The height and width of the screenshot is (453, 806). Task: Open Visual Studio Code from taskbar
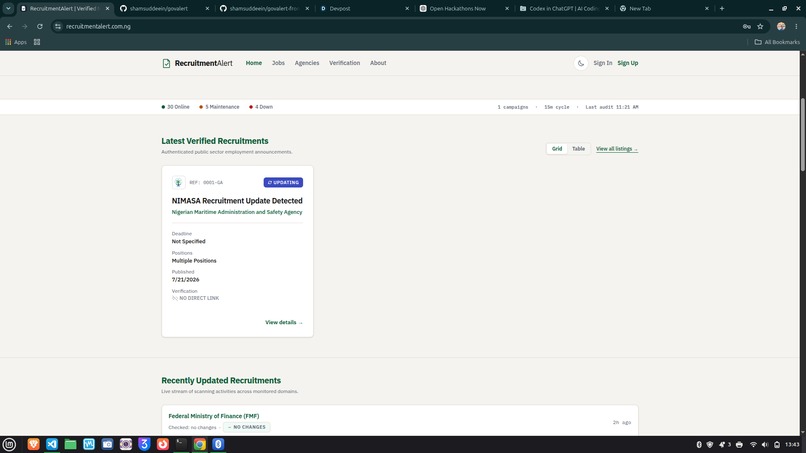(x=52, y=444)
